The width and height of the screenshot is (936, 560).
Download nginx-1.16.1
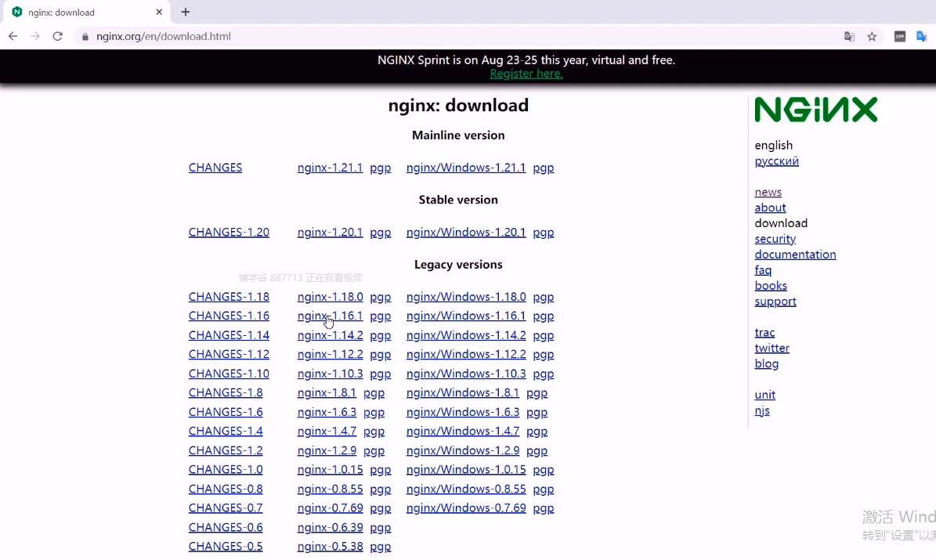pos(330,316)
